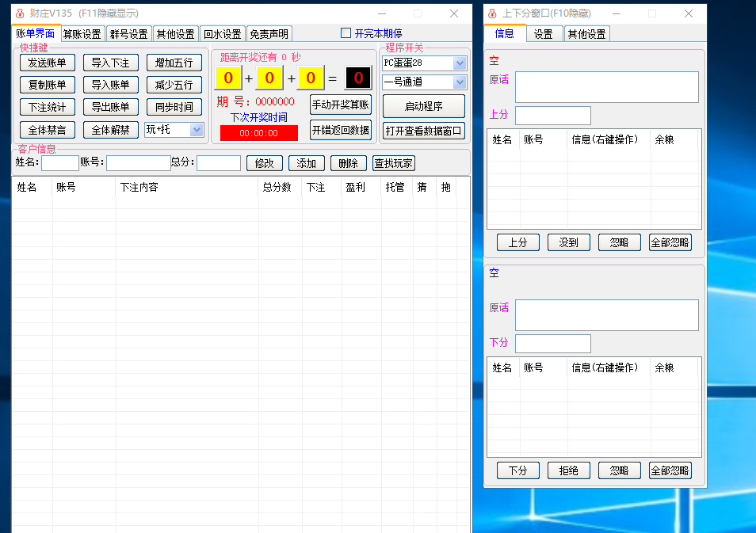
Task: Open the PC蛋蛋28 game dropdown
Action: pos(460,63)
